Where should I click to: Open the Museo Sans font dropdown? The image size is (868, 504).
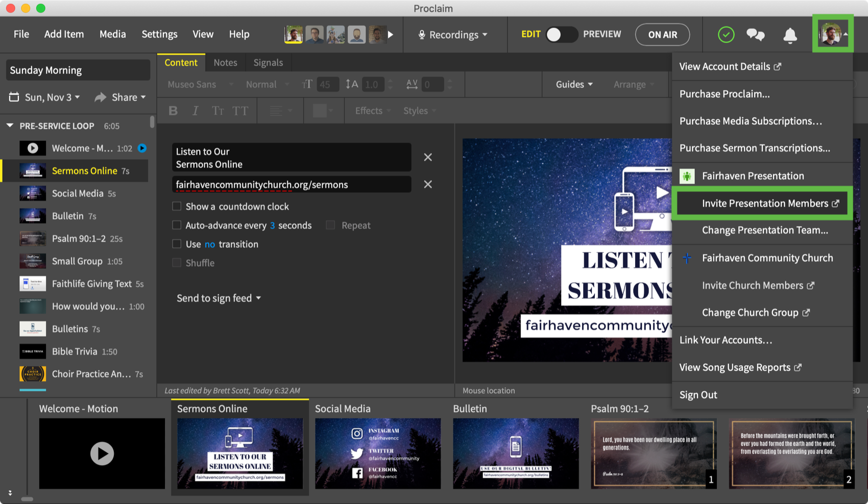click(201, 84)
